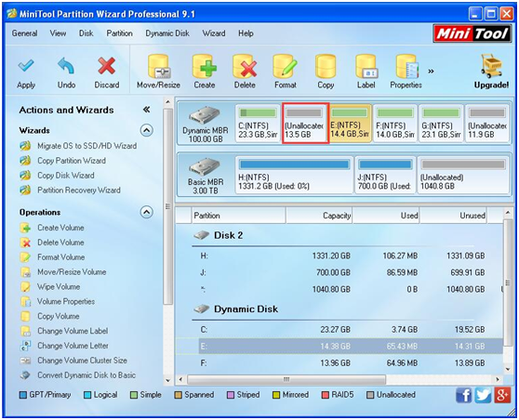Click the Label toolbar icon
This screenshot has width=519, height=420.
click(366, 66)
